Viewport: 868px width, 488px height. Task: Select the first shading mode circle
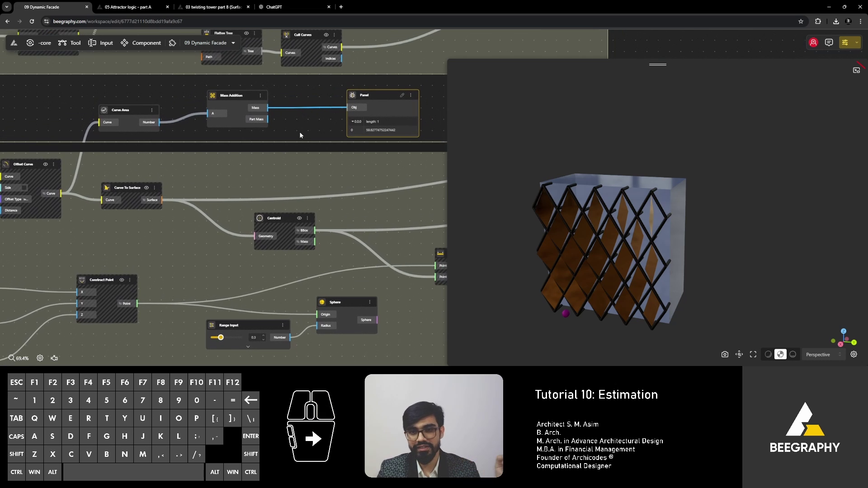(x=768, y=354)
